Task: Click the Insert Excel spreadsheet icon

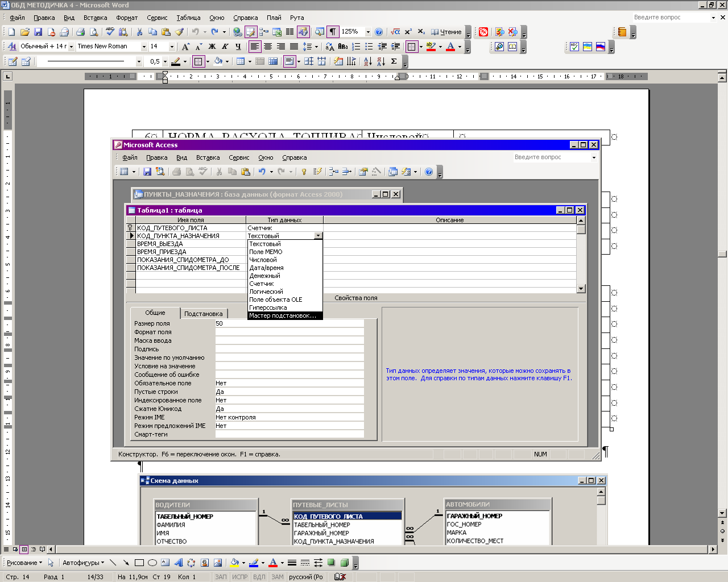Action: (x=277, y=32)
